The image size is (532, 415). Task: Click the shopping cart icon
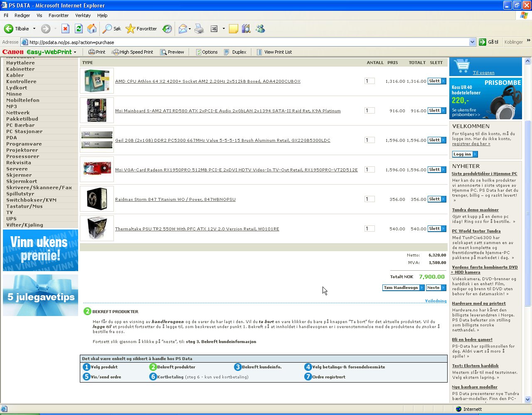pyautogui.click(x=462, y=66)
